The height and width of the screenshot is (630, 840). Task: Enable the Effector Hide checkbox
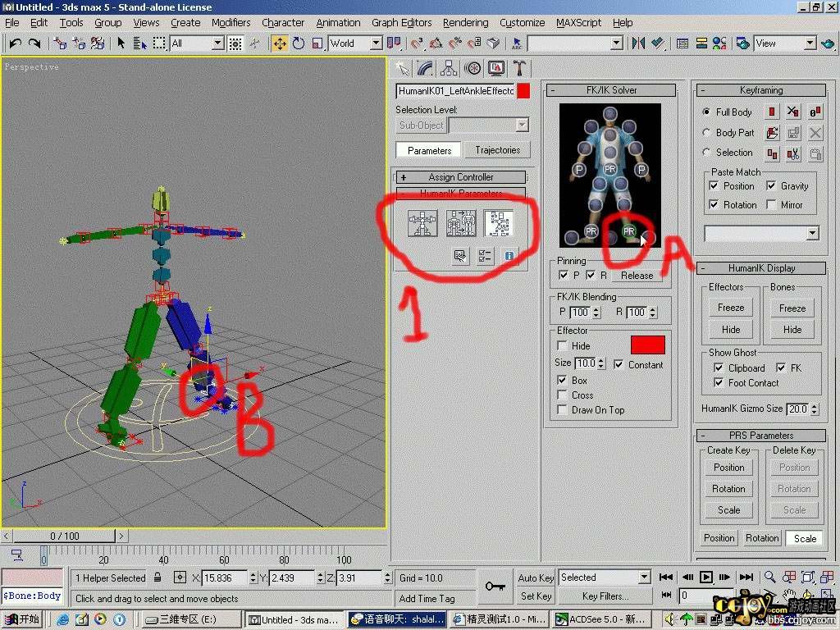(x=562, y=345)
